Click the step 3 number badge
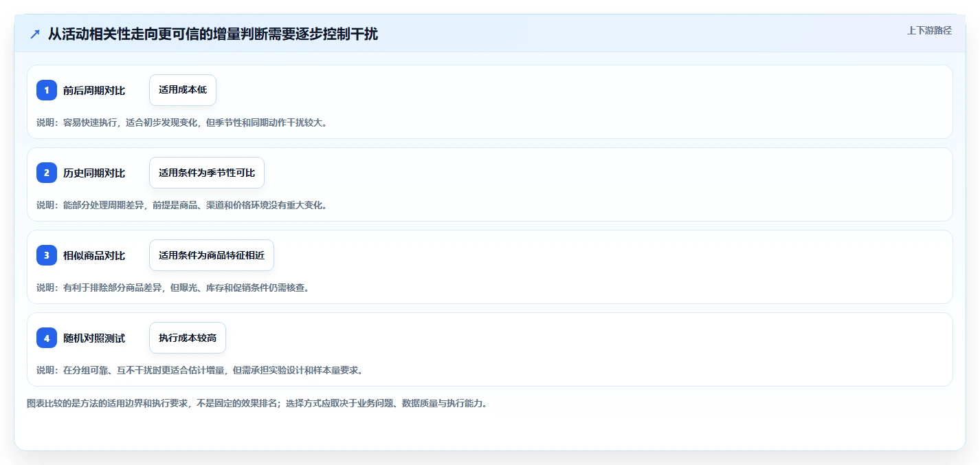Viewport: 980px width, 465px height. click(47, 255)
